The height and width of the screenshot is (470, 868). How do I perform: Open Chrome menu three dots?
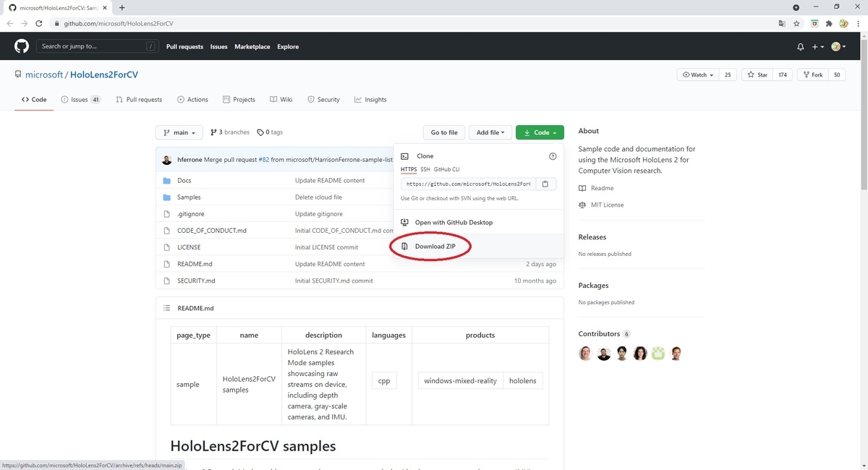tap(859, 23)
